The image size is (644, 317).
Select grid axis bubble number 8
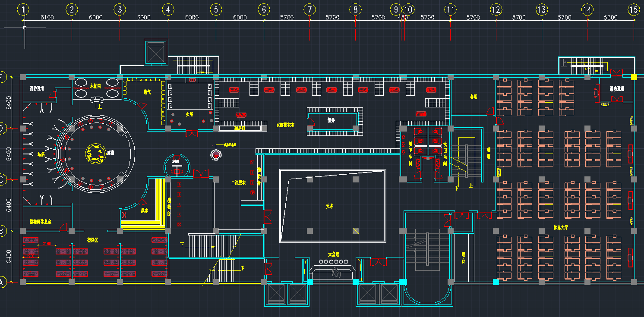[355, 9]
